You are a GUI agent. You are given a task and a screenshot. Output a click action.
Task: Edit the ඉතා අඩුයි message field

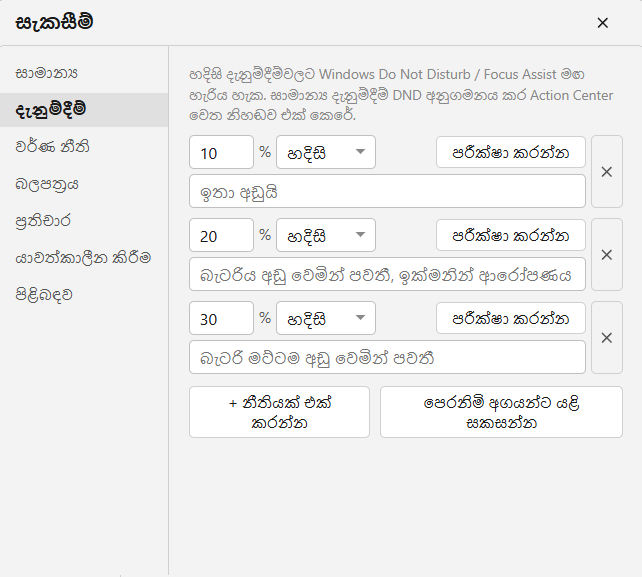(387, 191)
